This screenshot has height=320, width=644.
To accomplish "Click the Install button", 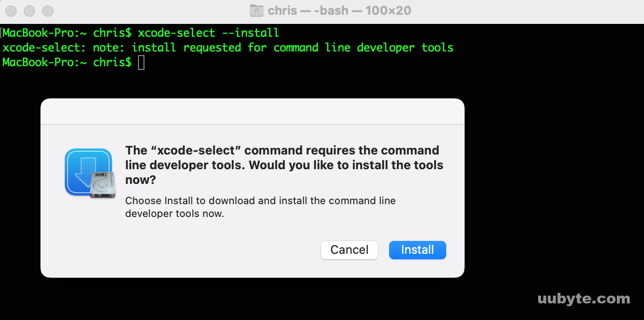I will tap(417, 250).
